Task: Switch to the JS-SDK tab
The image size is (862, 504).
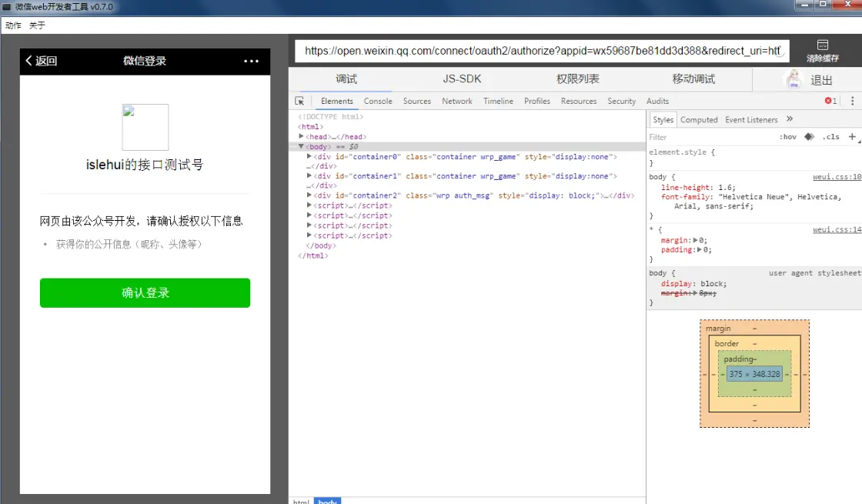Action: (x=462, y=79)
